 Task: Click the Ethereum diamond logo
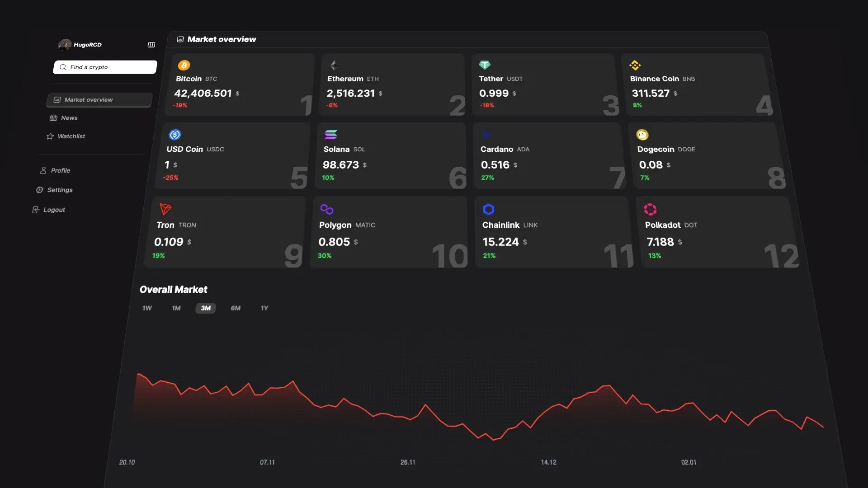tap(334, 66)
